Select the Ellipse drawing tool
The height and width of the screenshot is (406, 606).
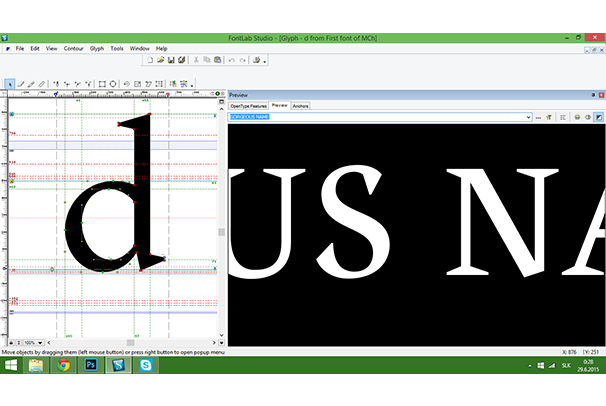click(x=113, y=84)
